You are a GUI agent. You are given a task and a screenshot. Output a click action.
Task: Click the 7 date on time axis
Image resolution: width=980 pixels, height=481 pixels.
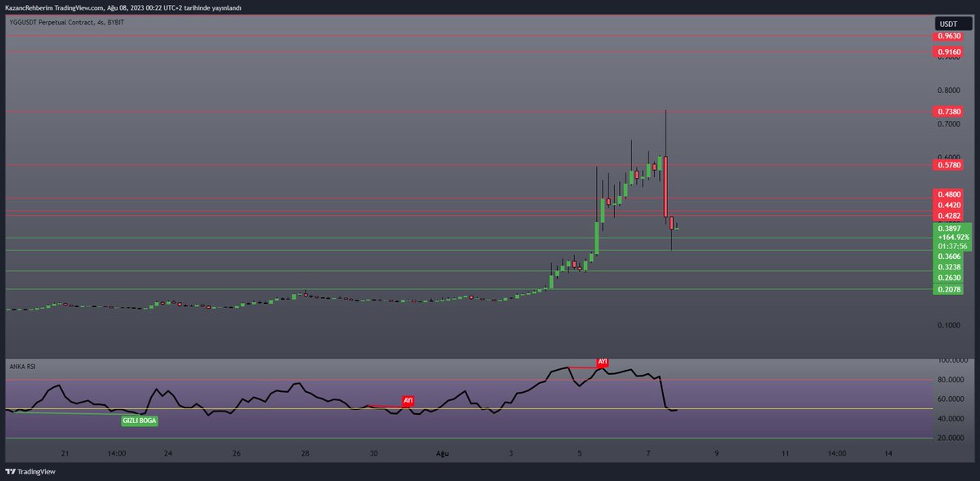[648, 453]
